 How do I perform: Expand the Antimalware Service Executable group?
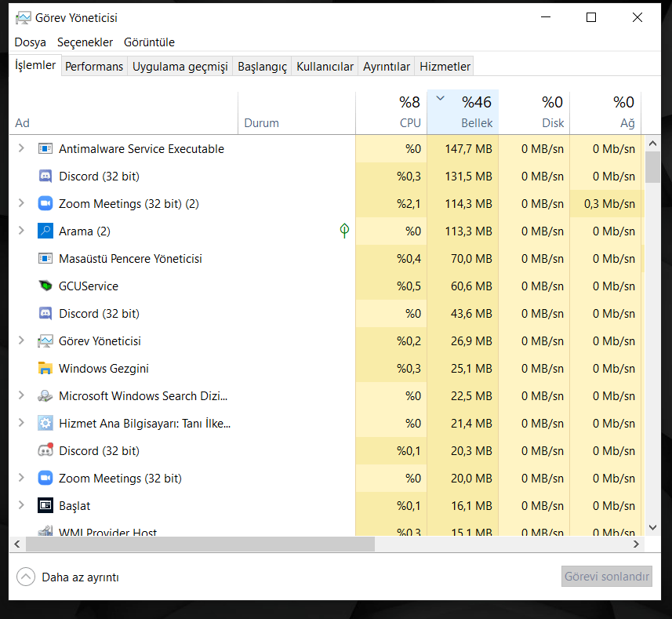click(x=21, y=148)
